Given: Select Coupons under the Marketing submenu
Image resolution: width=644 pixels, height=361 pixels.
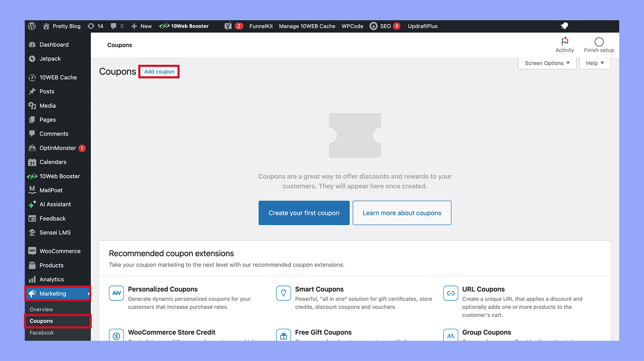Looking at the screenshot, I should [42, 321].
